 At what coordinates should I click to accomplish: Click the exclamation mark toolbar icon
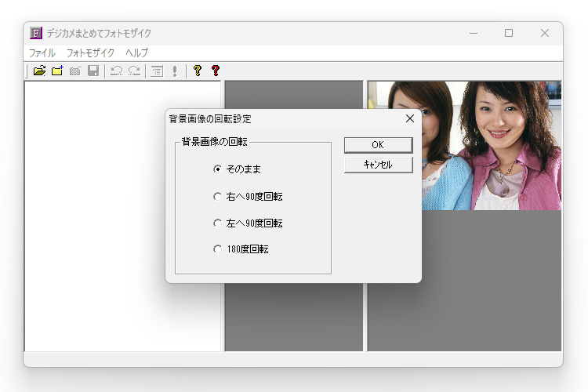coord(175,71)
